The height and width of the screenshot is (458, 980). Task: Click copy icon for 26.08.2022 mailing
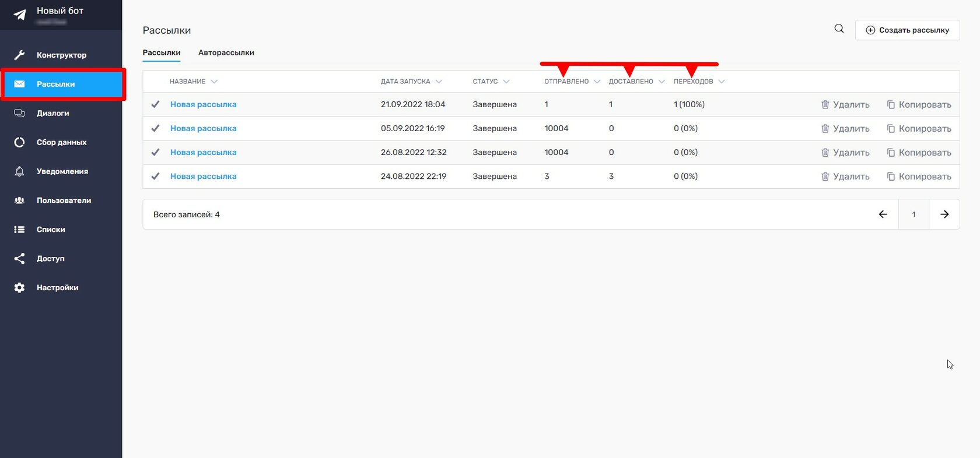click(891, 152)
